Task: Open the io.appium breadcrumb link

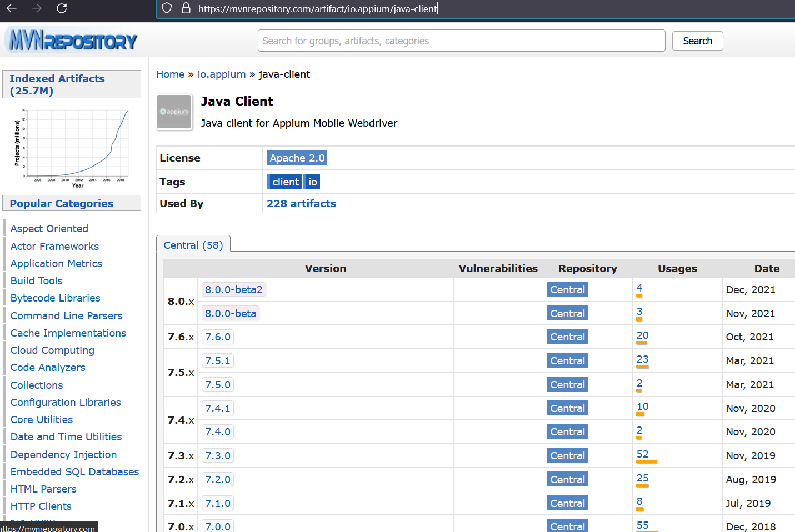Action: (x=222, y=74)
